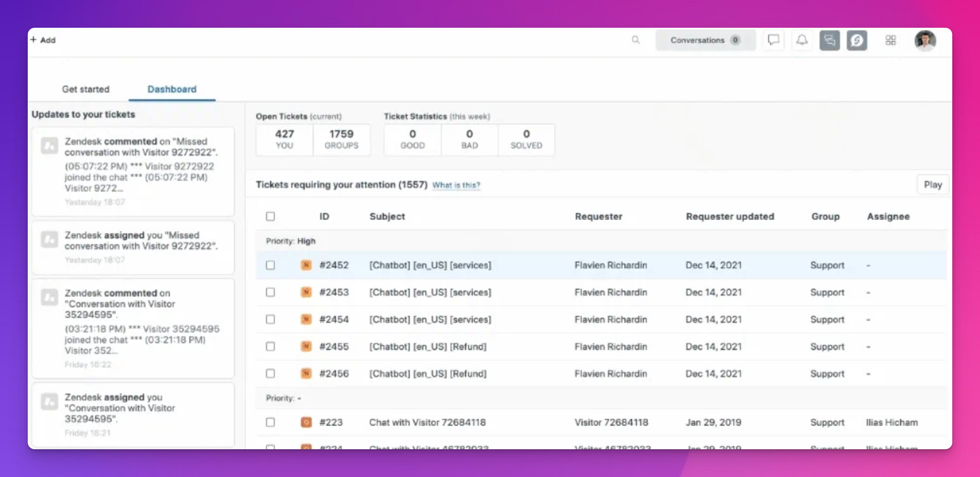The height and width of the screenshot is (477, 980).
Task: Check the box for ticket #2453
Action: (x=270, y=292)
